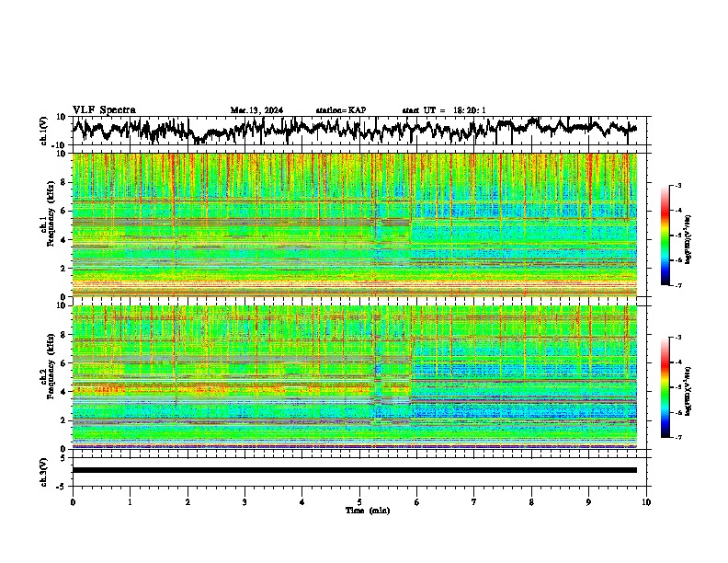Image resolution: width=728 pixels, height=563 pixels.
Task: Click the ch.1 spectrogram "4" kHz tick label
Action: click(63, 240)
